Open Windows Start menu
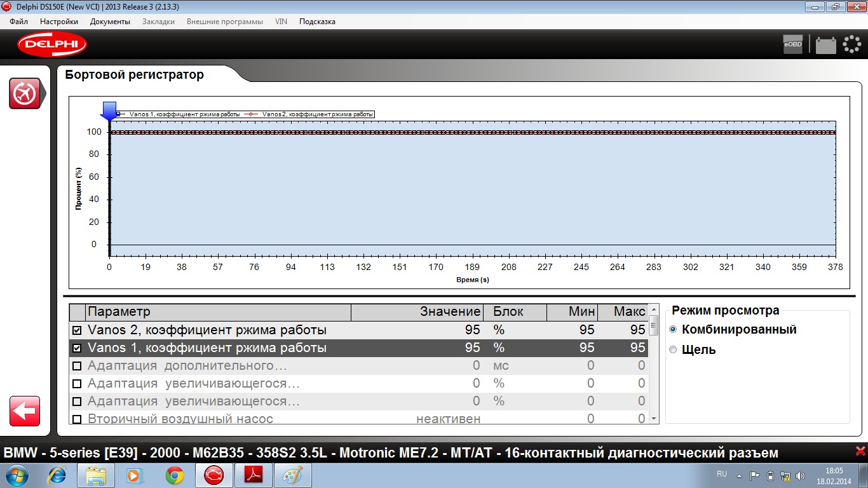Viewport: 868px width, 488px height. point(17,475)
